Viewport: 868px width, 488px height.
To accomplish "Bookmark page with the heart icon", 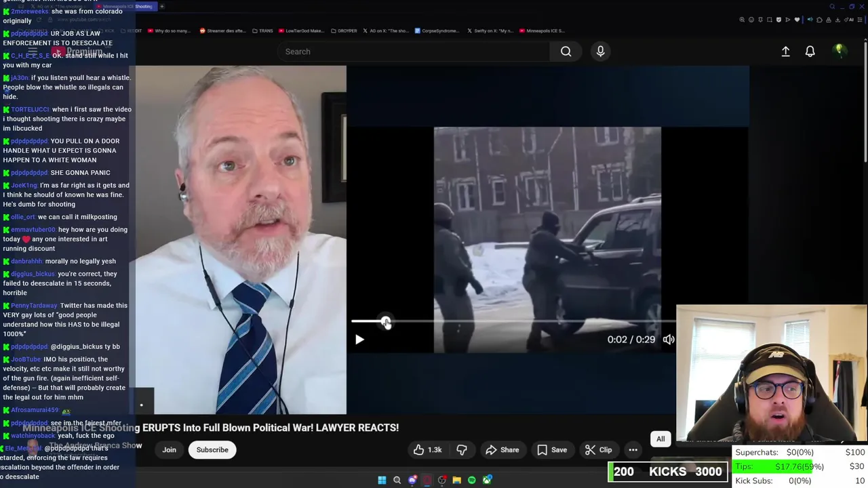I will (x=797, y=20).
